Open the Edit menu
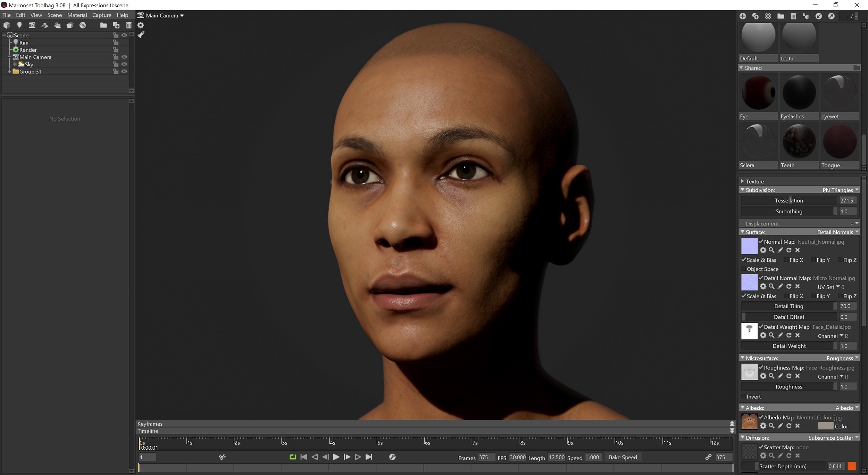This screenshot has width=868, height=475. pos(20,15)
